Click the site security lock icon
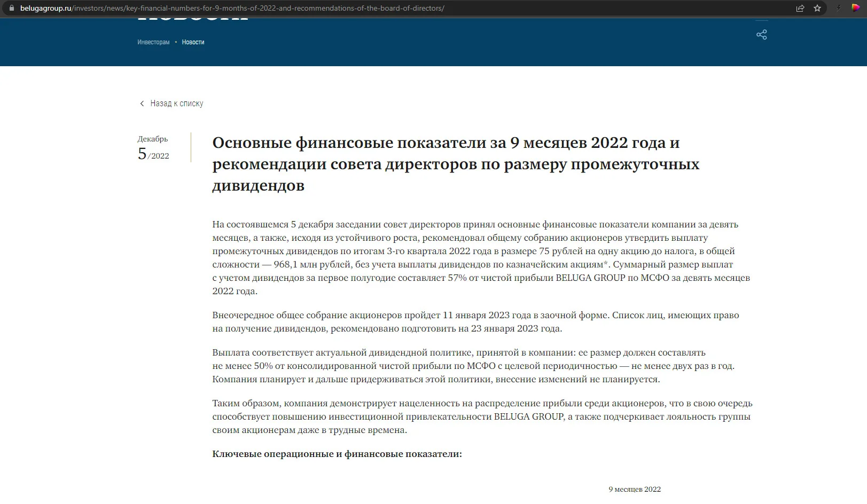 [x=12, y=8]
